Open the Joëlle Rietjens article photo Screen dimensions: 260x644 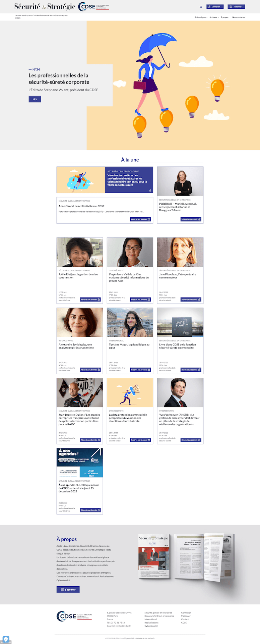[80, 252]
